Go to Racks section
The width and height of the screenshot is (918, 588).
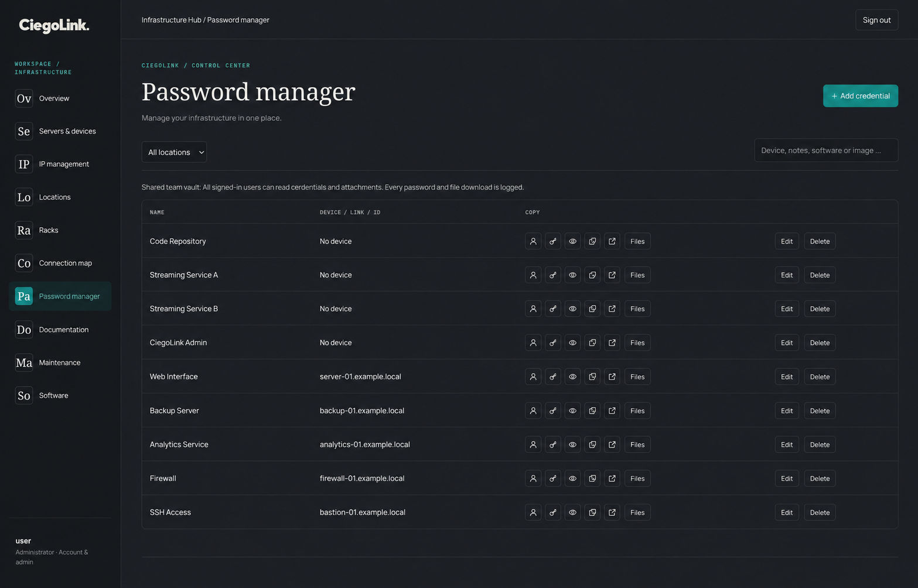[60, 230]
